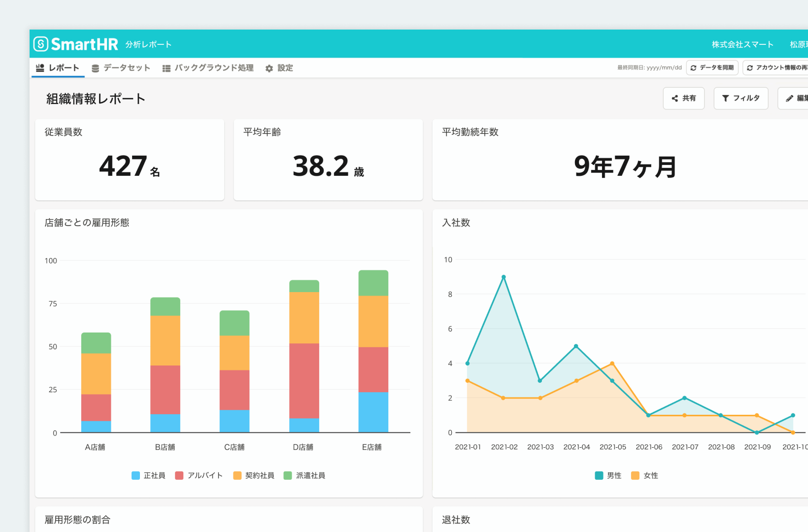Click the 店舗ごとの雇用形態 chart title
808x532 pixels.
87,223
